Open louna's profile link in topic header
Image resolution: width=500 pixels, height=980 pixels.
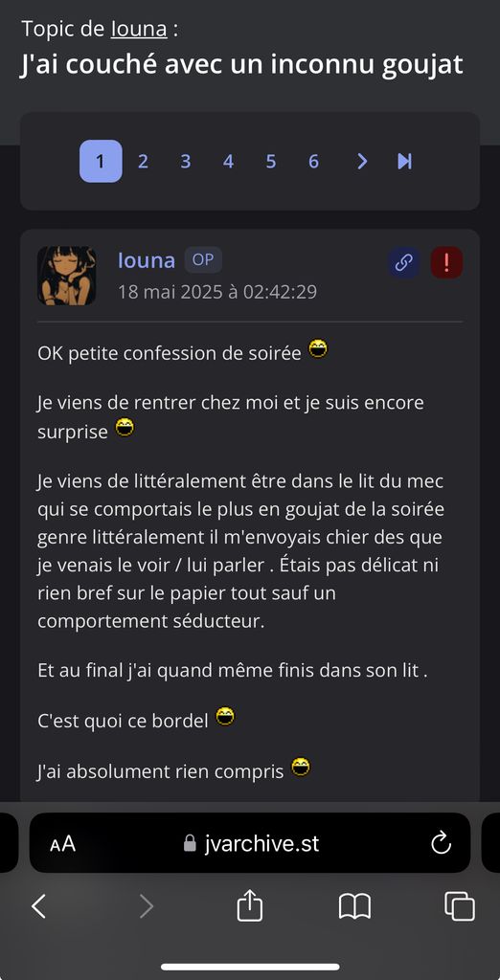point(139,29)
